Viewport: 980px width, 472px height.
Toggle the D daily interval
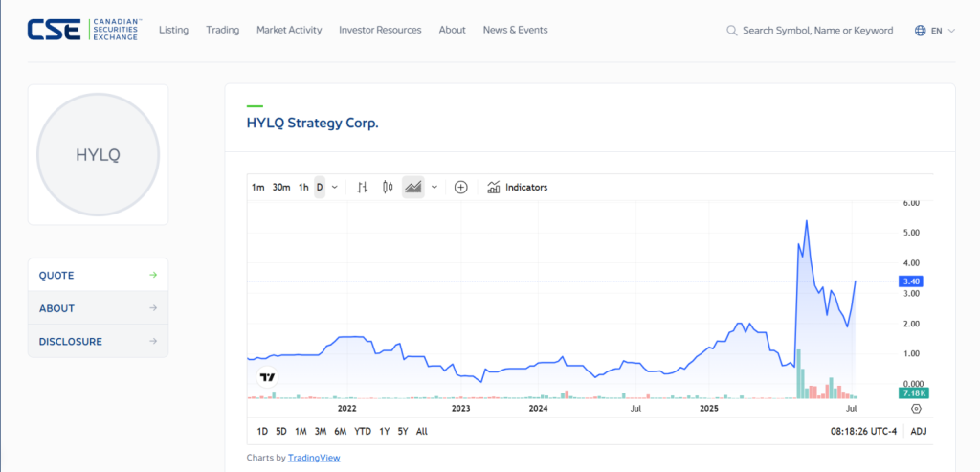(320, 188)
